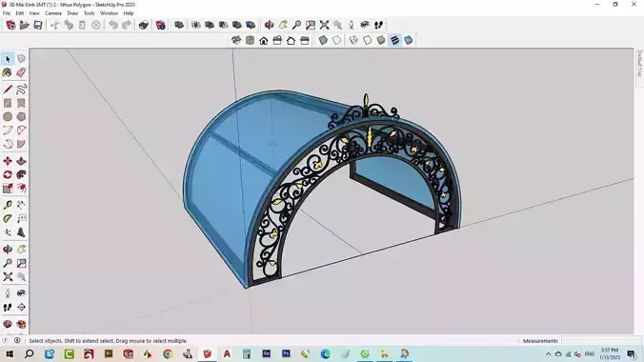Enable Hidden Line face style
The width and height of the screenshot is (644, 362).
coord(367,40)
